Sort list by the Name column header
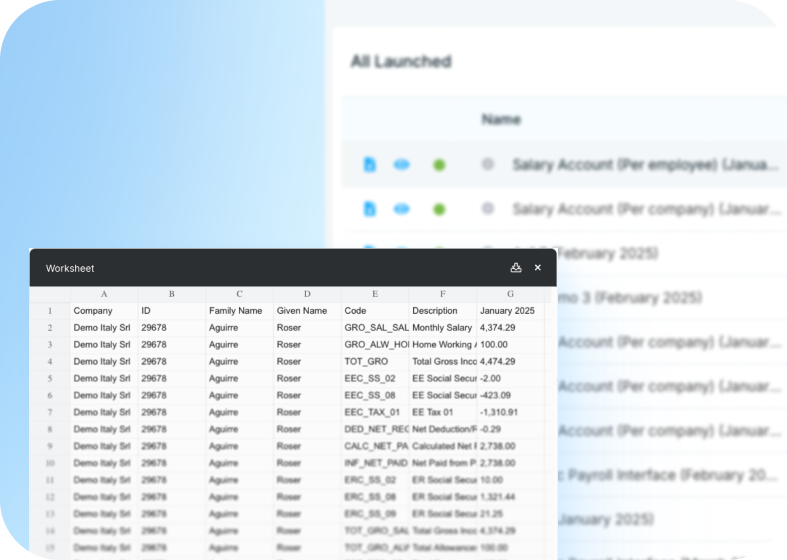This screenshot has width=787, height=560. pos(501,119)
